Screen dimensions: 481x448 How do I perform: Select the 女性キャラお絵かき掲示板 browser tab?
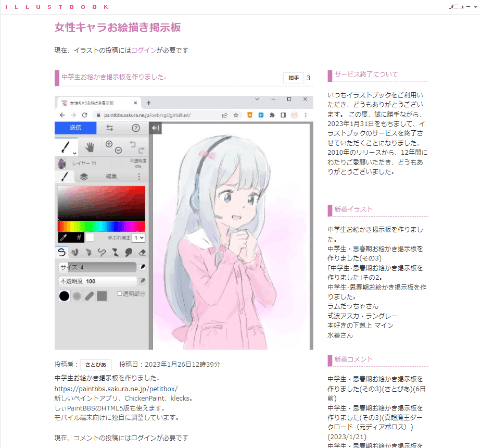pos(98,103)
